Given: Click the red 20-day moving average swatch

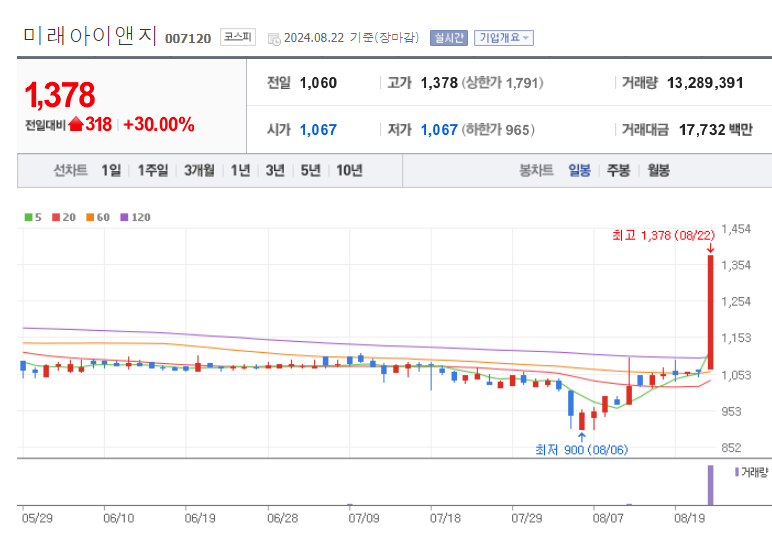Looking at the screenshot, I should click(x=56, y=217).
